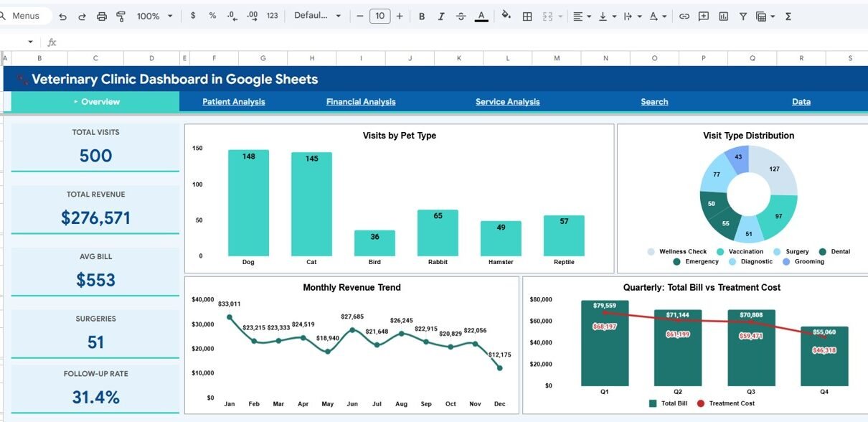Expand the horizontal align dropdown

(x=582, y=16)
